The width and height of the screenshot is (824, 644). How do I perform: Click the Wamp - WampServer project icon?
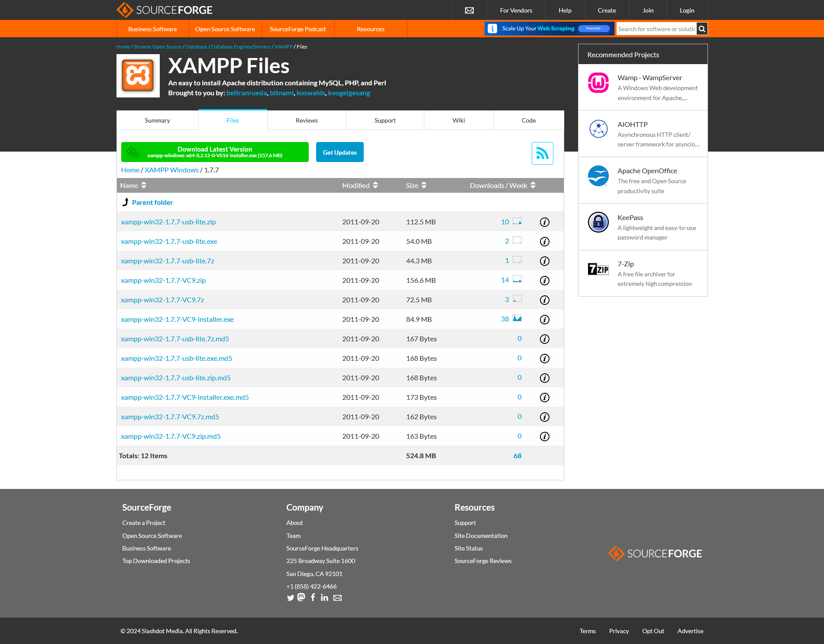click(598, 83)
